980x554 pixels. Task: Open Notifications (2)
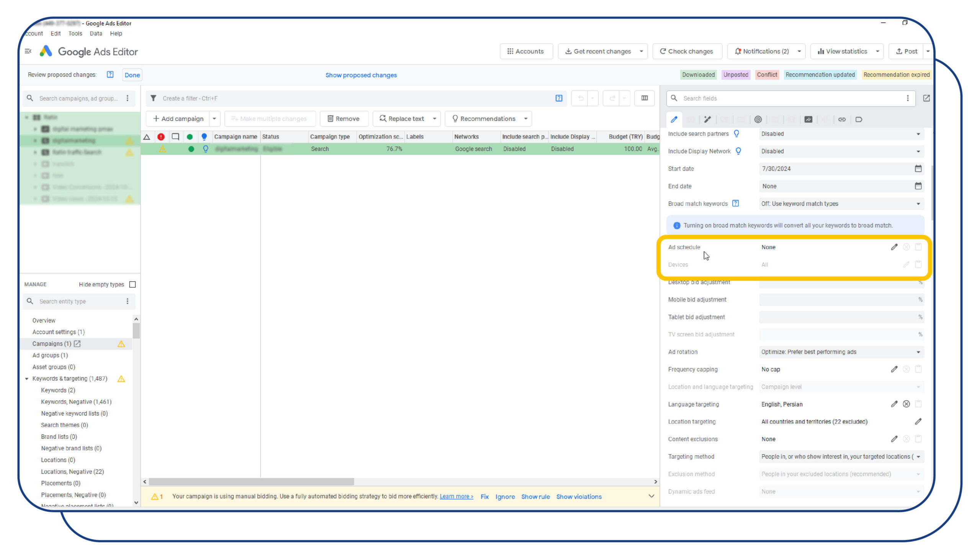tap(762, 51)
